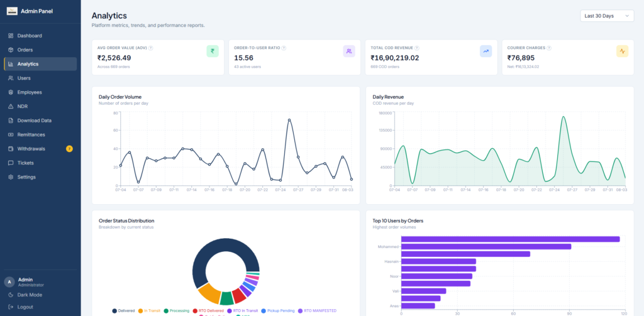Open the NDR section
644x316 pixels.
click(40, 106)
